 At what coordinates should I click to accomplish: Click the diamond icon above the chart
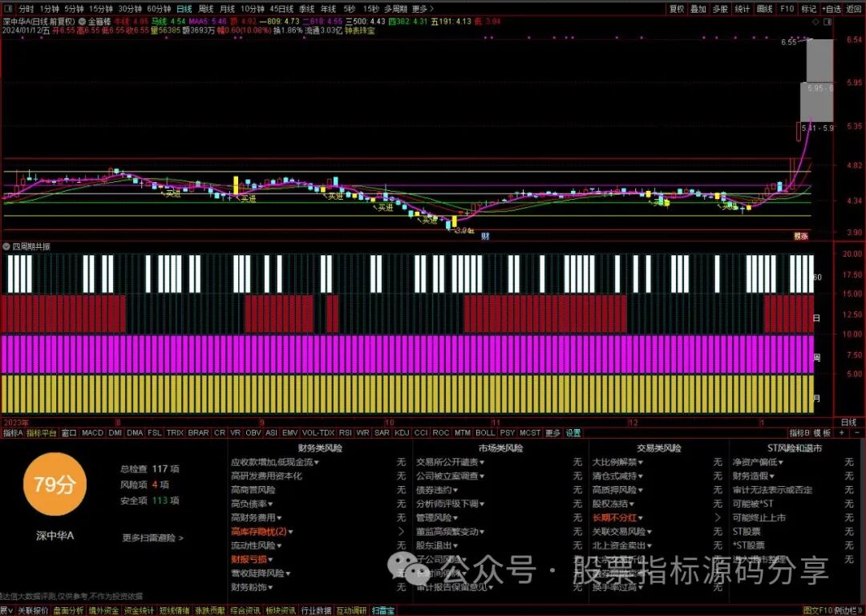point(816,22)
